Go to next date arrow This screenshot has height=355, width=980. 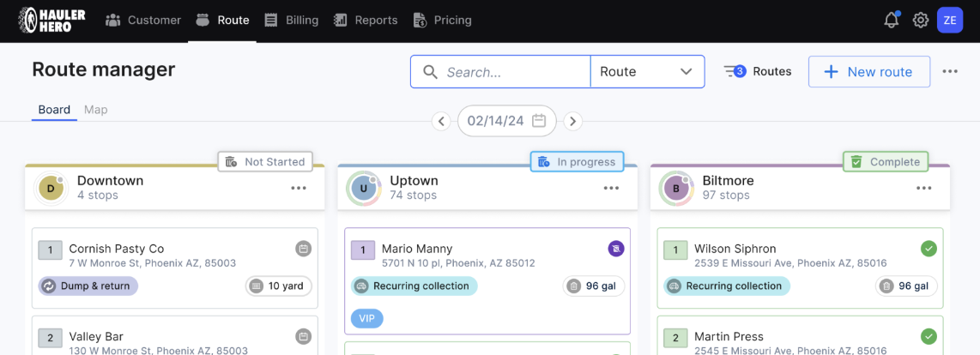pos(573,121)
